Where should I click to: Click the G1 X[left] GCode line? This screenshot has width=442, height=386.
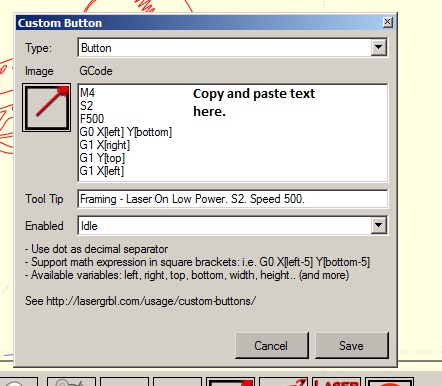pos(102,171)
